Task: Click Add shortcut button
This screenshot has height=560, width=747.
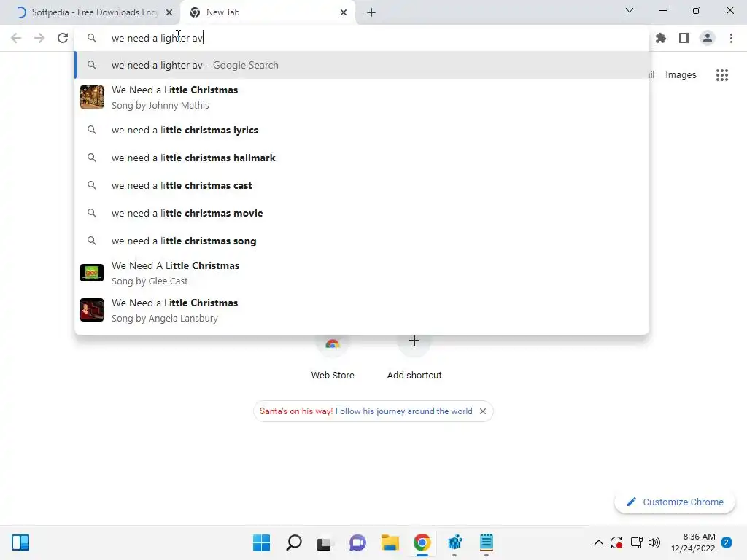Action: (414, 357)
